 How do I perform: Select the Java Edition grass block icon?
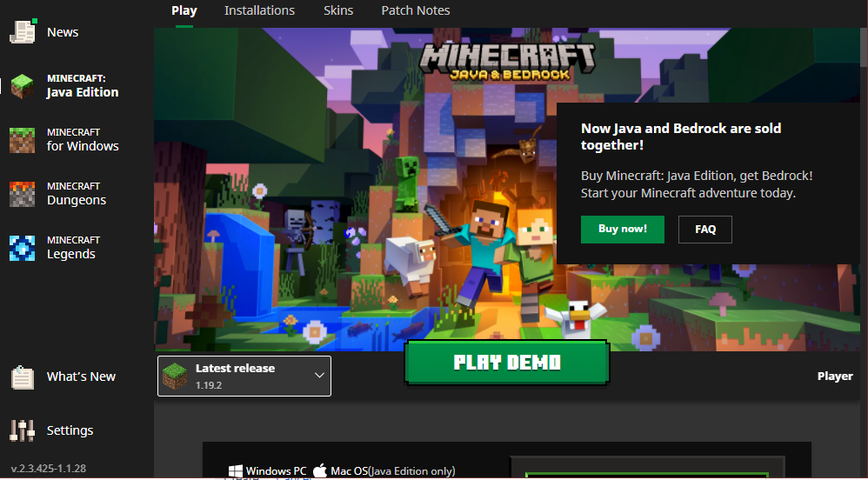pos(22,86)
